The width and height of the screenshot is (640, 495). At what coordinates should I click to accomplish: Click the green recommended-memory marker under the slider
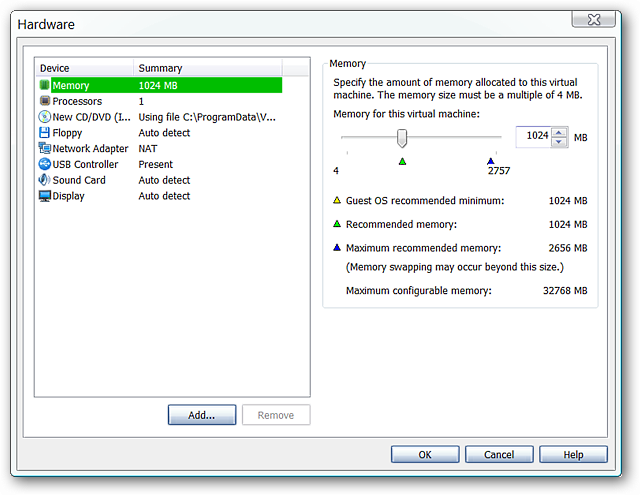(x=402, y=162)
